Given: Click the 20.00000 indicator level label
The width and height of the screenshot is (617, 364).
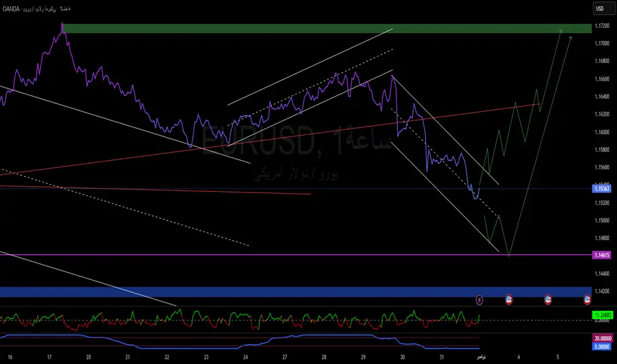Looking at the screenshot, I should (602, 338).
